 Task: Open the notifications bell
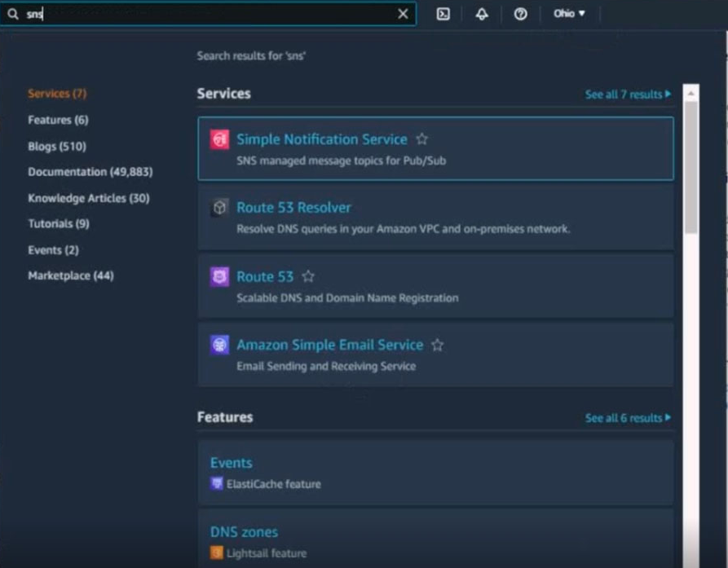tap(482, 14)
